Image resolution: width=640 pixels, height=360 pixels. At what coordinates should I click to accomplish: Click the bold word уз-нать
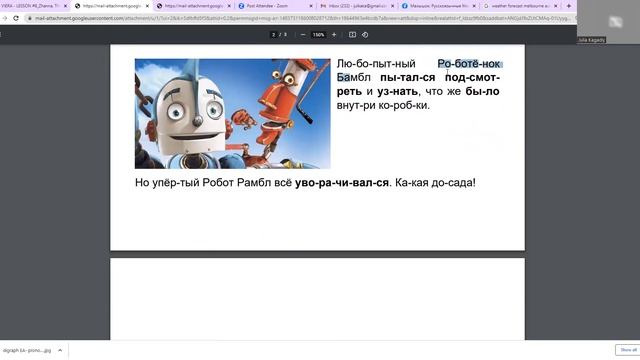398,91
